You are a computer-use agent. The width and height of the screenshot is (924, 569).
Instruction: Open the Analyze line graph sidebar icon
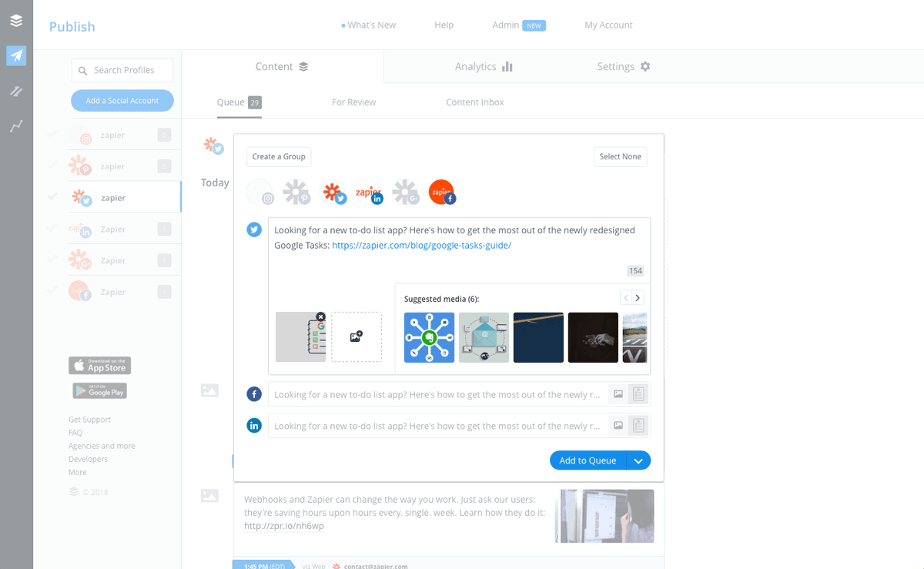pyautogui.click(x=16, y=126)
